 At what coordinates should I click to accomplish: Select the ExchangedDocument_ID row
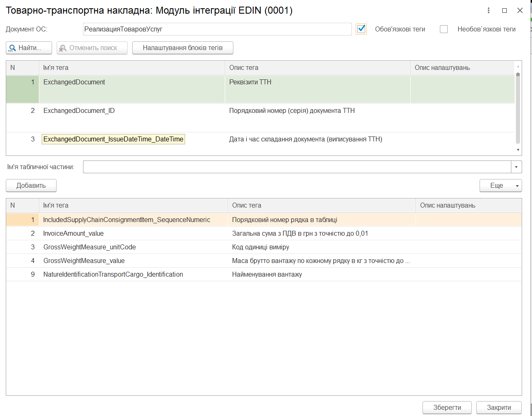260,118
